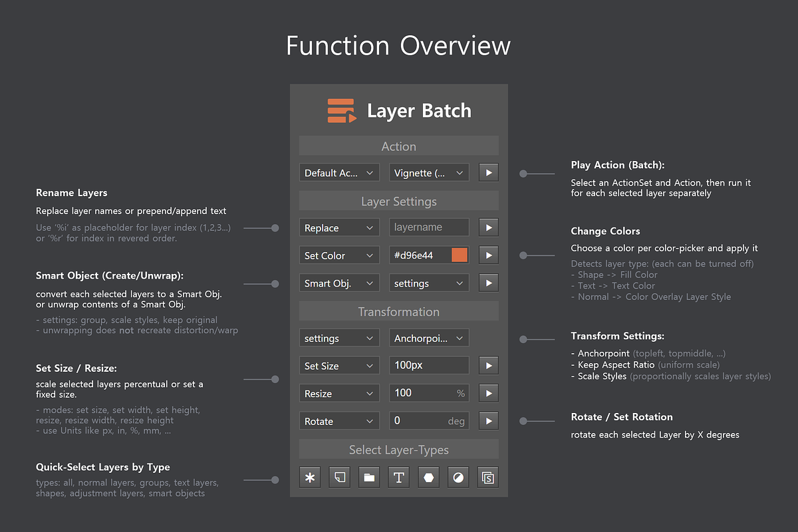
Task: Open the Smart Obj settings dropdown
Action: (429, 282)
